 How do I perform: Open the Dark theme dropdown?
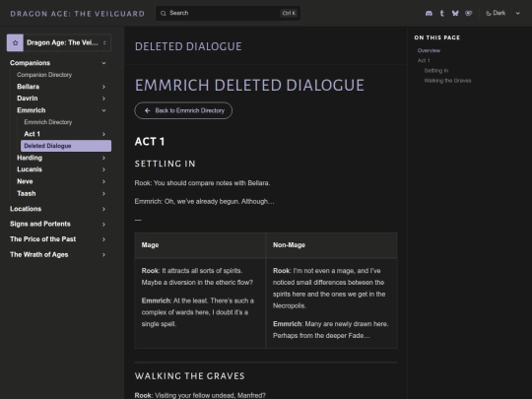pos(503,13)
